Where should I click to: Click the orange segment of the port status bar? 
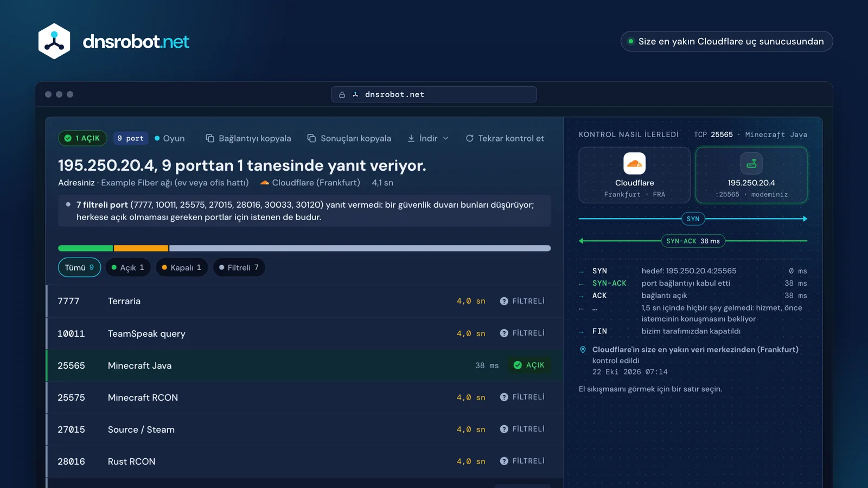pyautogui.click(x=141, y=248)
